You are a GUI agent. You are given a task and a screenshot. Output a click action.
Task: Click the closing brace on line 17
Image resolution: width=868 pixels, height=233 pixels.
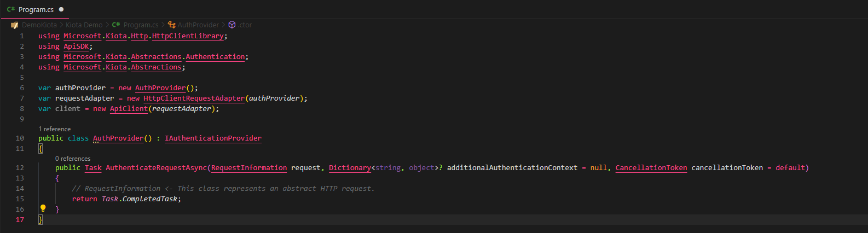[40, 219]
